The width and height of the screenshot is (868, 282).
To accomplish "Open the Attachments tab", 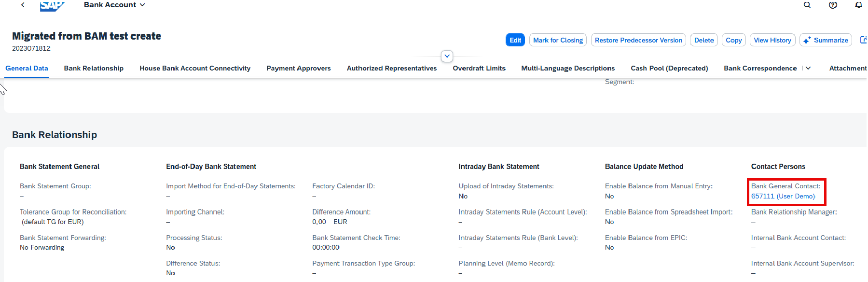I will (x=848, y=68).
